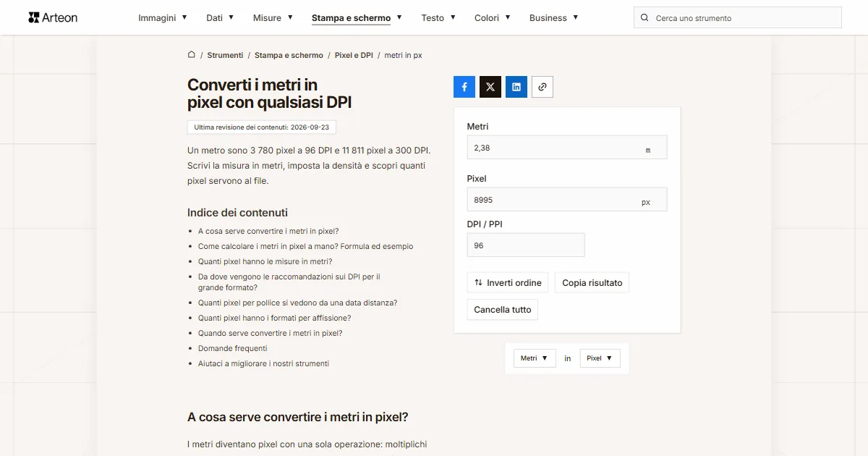The height and width of the screenshot is (456, 868).
Task: Open the target unit Pixel dropdown
Action: (600, 358)
